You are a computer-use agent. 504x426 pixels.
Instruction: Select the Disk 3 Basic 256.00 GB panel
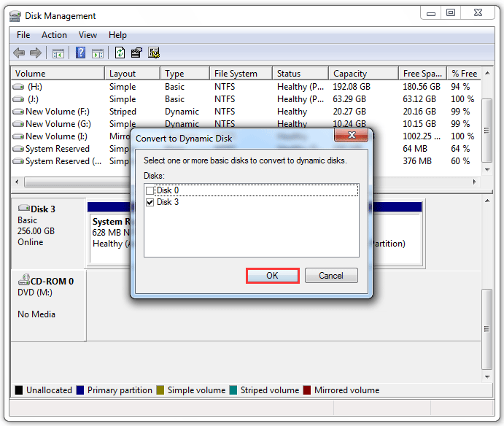point(48,233)
